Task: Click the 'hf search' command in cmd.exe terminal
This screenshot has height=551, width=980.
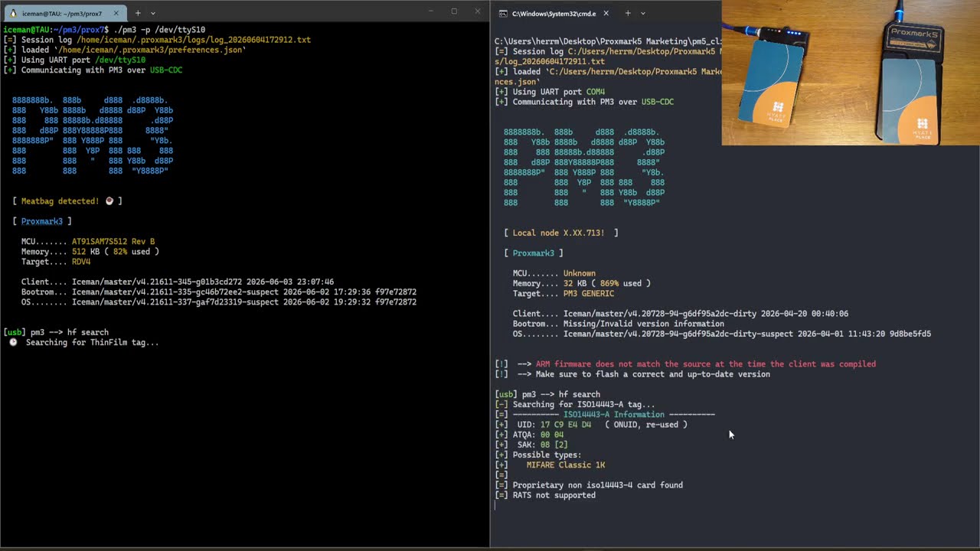Action: (x=580, y=394)
